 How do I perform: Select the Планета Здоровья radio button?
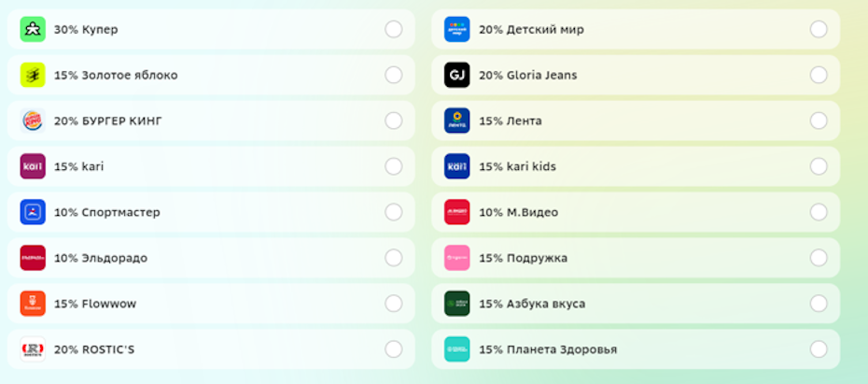point(819,349)
